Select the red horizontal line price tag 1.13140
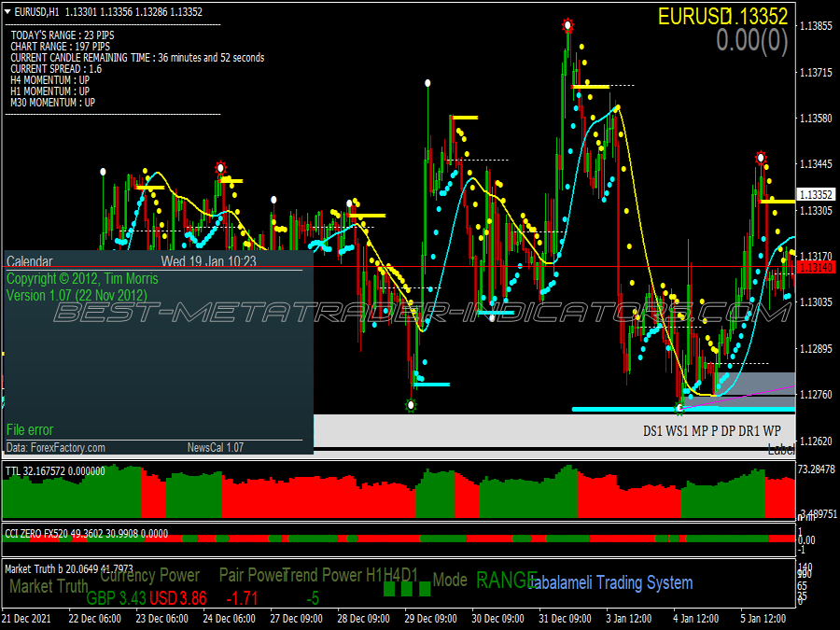 click(816, 267)
